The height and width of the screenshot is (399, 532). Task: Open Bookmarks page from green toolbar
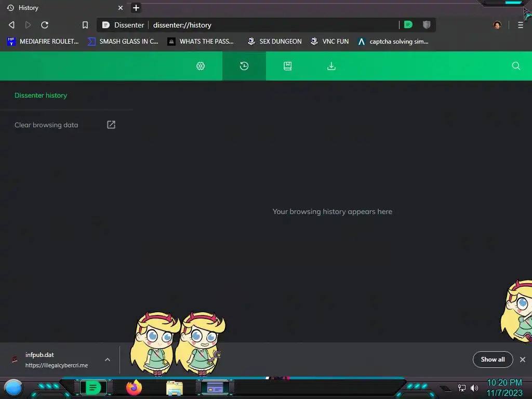[288, 66]
